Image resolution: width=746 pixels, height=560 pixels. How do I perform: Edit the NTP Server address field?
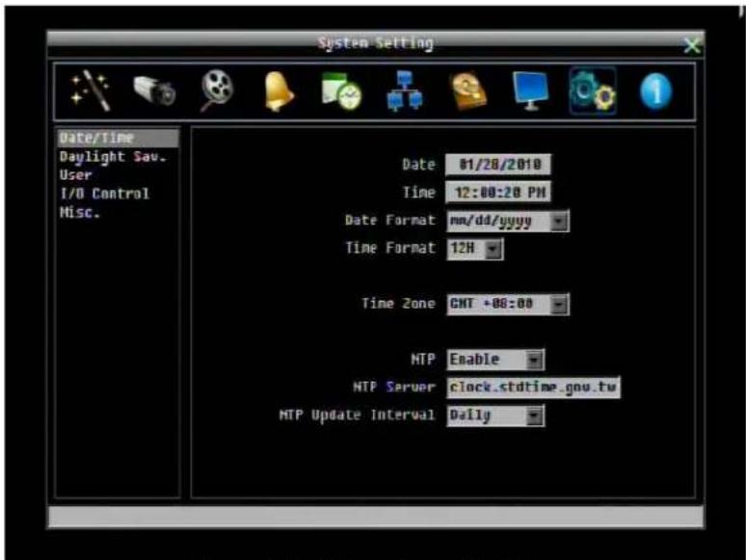click(533, 387)
